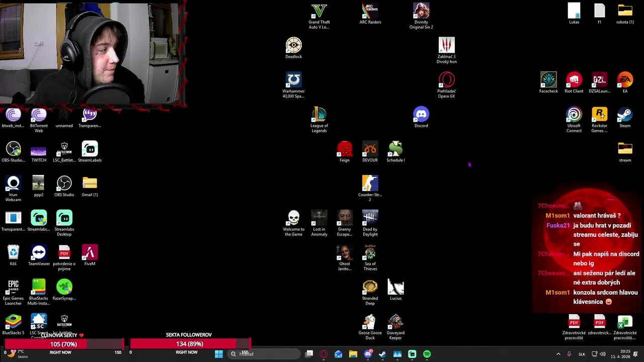Select the DEVOUR game icon
Image resolution: width=644 pixels, height=362 pixels.
(370, 152)
